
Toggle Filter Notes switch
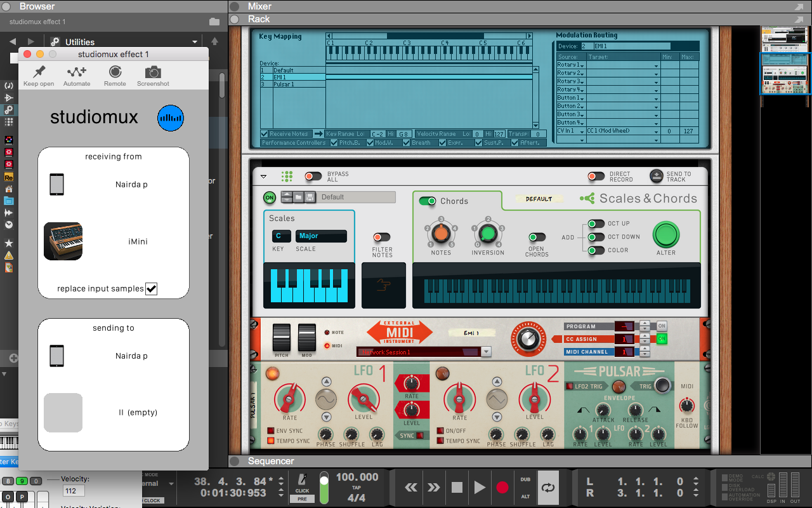pos(382,237)
